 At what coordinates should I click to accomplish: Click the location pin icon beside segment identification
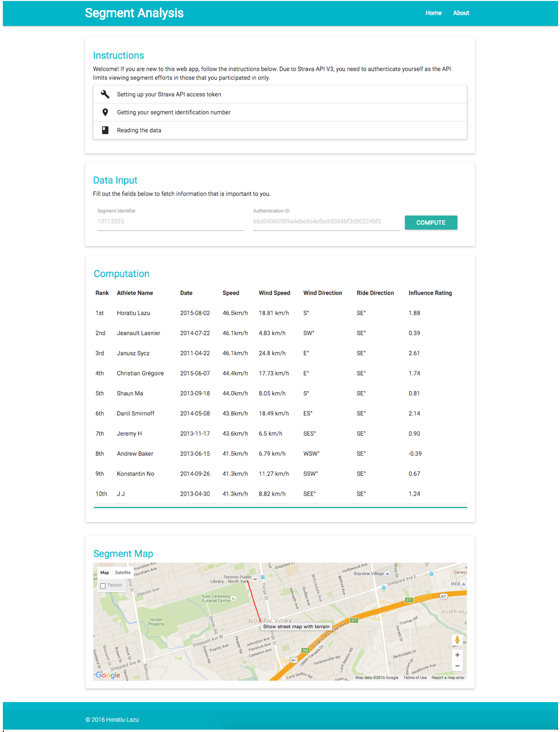[x=105, y=112]
